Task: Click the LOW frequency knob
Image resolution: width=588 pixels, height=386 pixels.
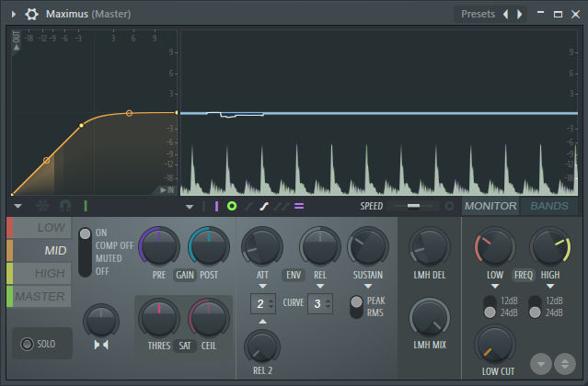Action: click(495, 246)
